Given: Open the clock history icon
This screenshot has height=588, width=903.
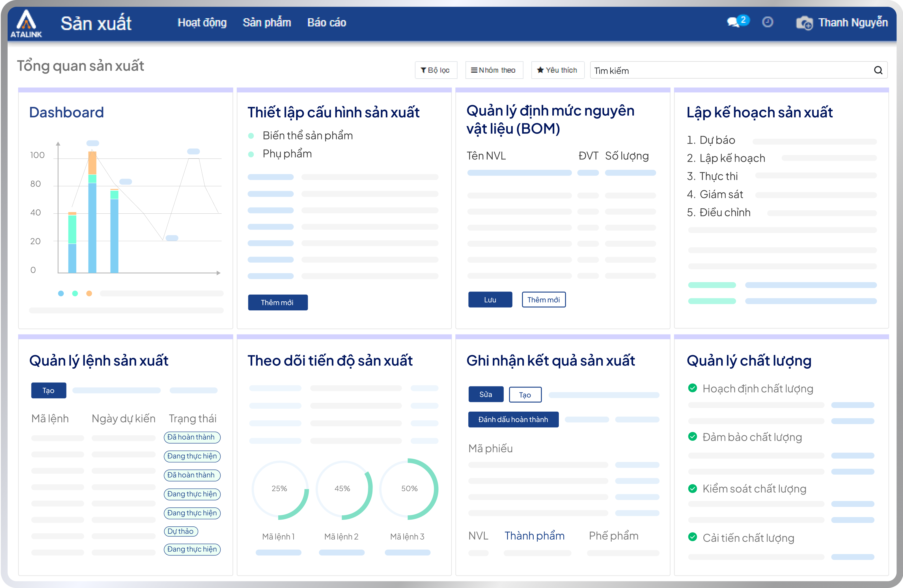Looking at the screenshot, I should coord(768,22).
